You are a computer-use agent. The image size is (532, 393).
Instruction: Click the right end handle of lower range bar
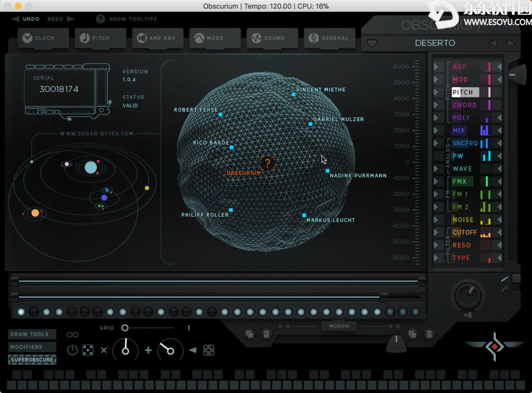[x=384, y=297]
